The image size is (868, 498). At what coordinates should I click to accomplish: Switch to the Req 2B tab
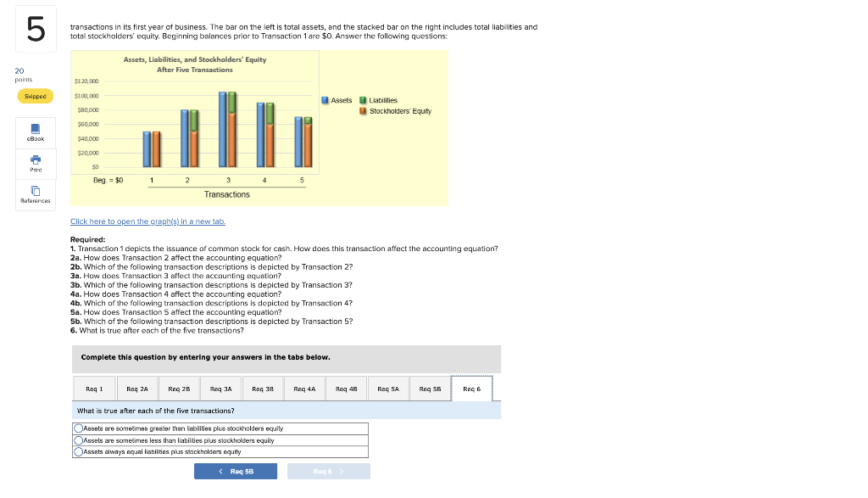coord(178,389)
